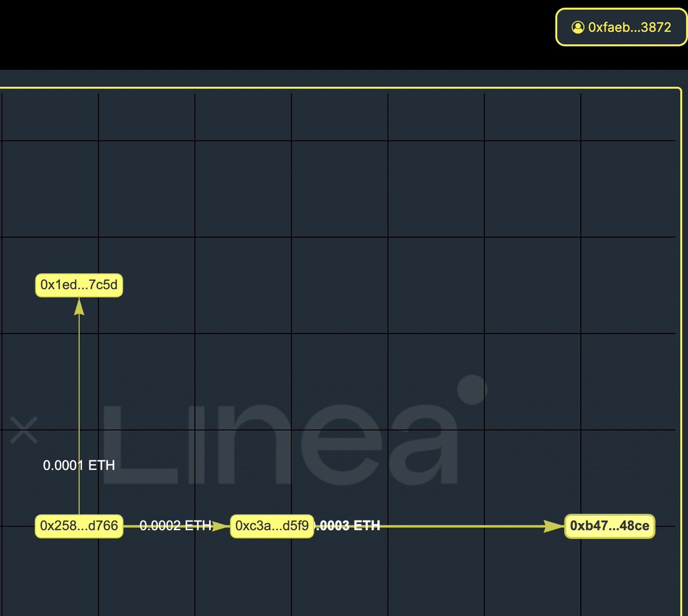Select the 0xb47...48ce address node
Screen dimensions: 688x616
pos(609,525)
